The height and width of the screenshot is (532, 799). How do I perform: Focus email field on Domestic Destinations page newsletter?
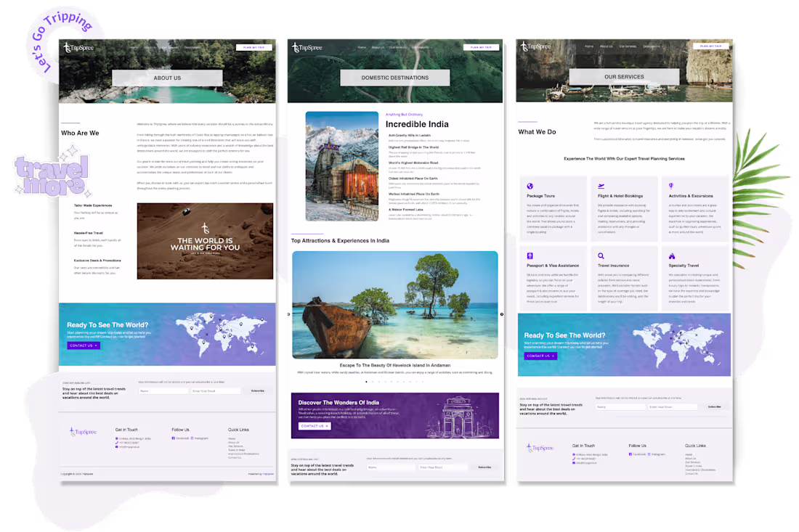click(x=443, y=467)
